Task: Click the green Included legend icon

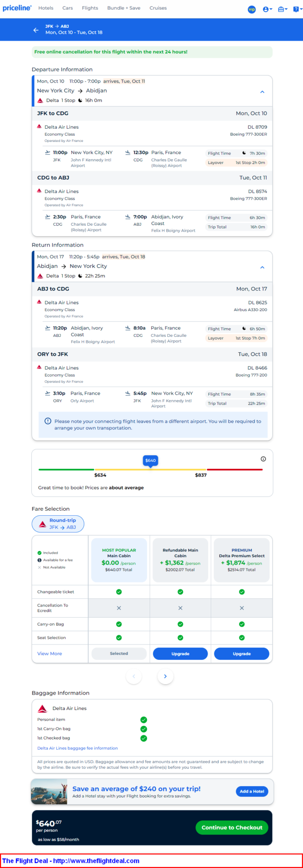Action: (x=39, y=553)
